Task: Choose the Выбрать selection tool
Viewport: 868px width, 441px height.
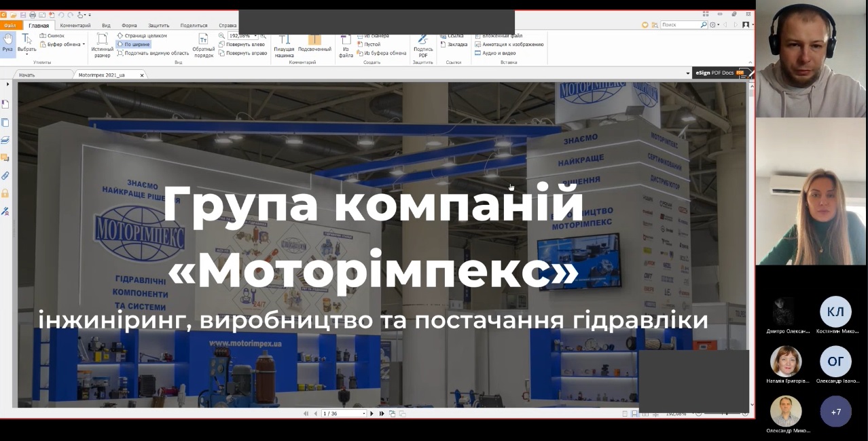Action: click(26, 43)
